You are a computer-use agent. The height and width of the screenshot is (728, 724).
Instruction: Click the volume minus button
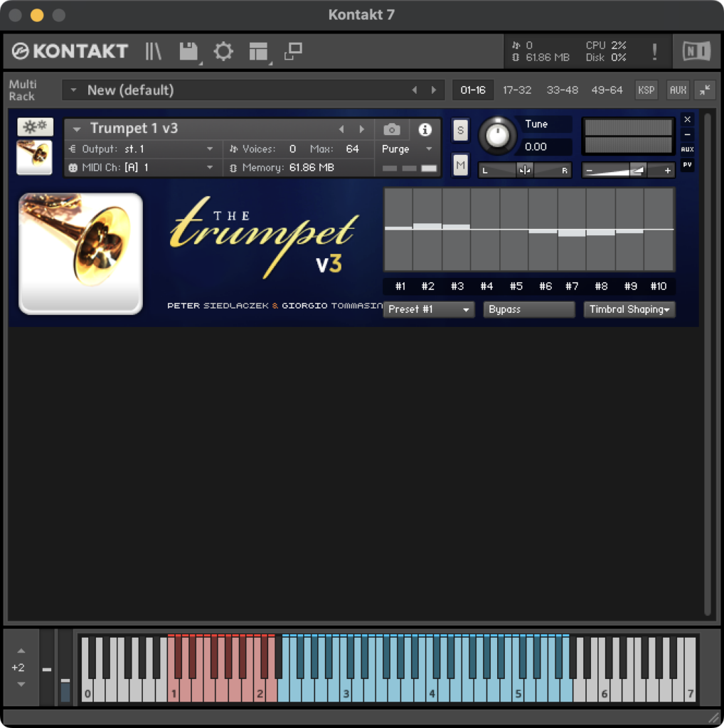pyautogui.click(x=590, y=171)
